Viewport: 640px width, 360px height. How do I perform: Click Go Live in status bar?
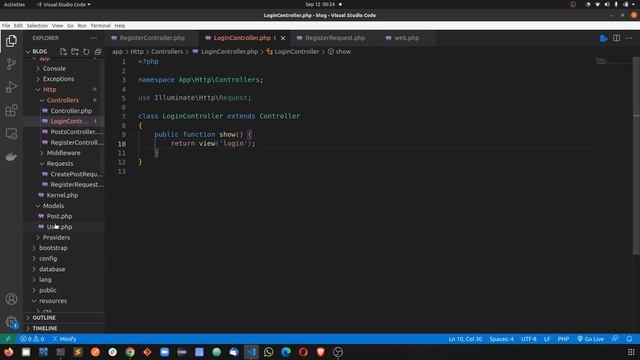pyautogui.click(x=590, y=339)
